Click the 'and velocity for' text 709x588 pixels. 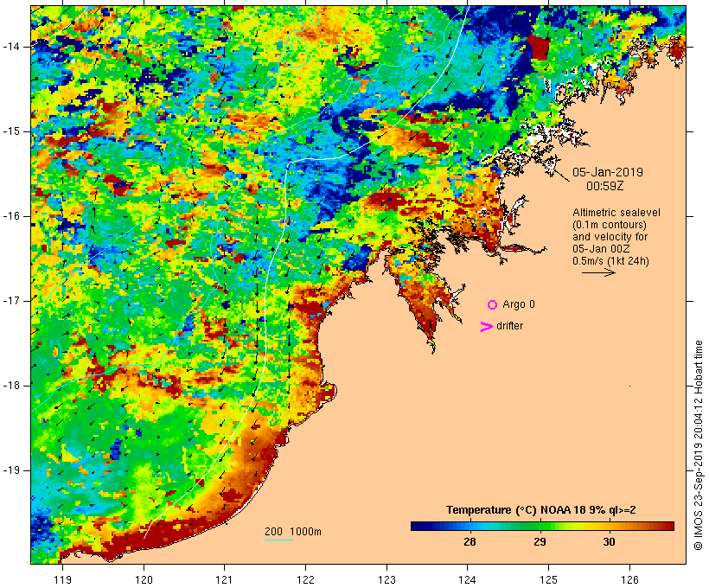[610, 237]
